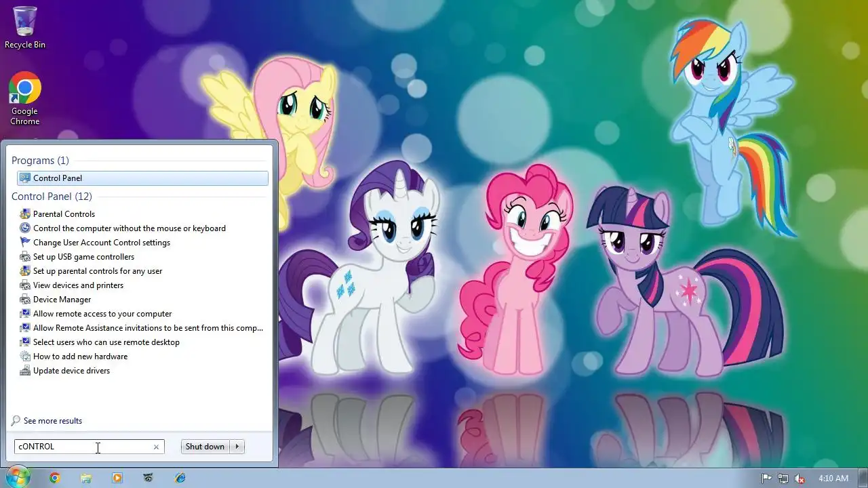This screenshot has width=868, height=488.
Task: Click the Device Manager icon
Action: click(x=25, y=300)
